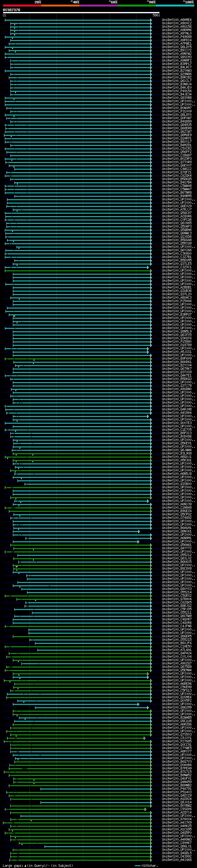Select hit UniRef100_Q68ER8
Image resolution: width=197 pixels, height=868 pixels.
coord(177,128)
